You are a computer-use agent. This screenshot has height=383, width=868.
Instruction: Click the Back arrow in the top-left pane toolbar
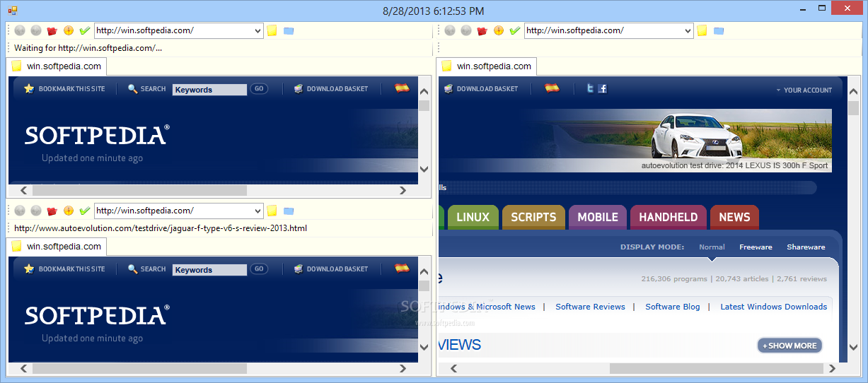[x=20, y=30]
